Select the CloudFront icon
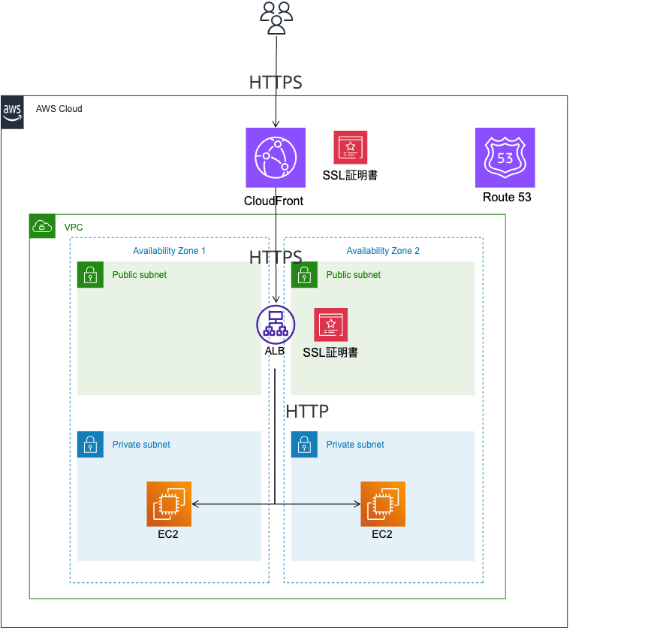Image resolution: width=672 pixels, height=628 pixels. [276, 157]
